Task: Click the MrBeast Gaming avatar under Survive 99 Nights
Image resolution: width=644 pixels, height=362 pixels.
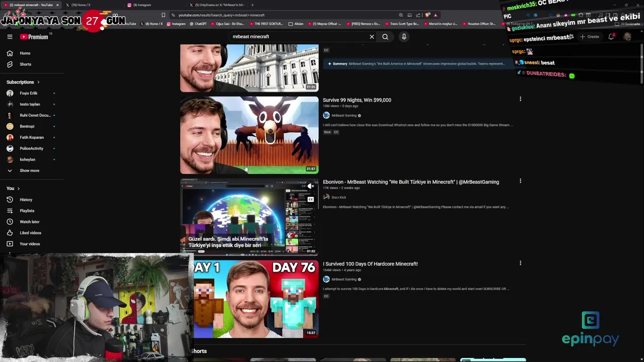Action: pos(326,115)
